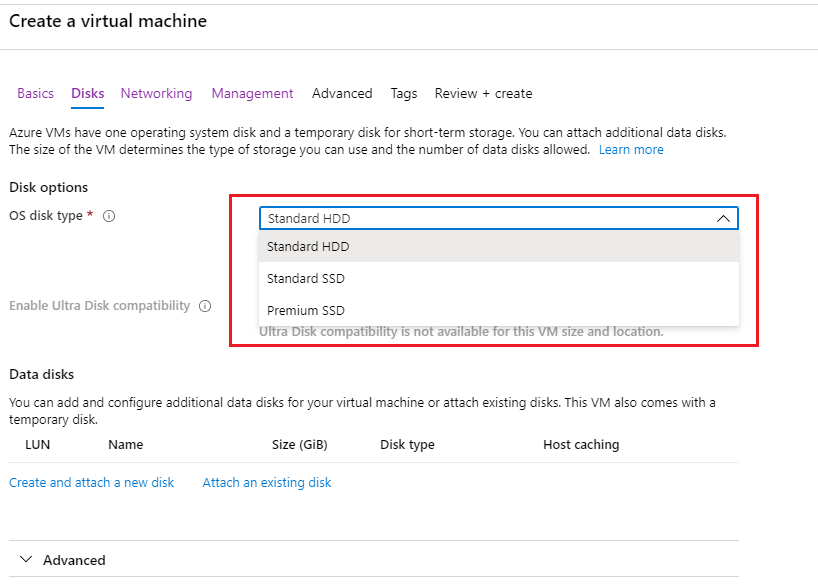The width and height of the screenshot is (818, 586).
Task: Collapse the OS disk type dropdown arrow
Action: [x=723, y=218]
